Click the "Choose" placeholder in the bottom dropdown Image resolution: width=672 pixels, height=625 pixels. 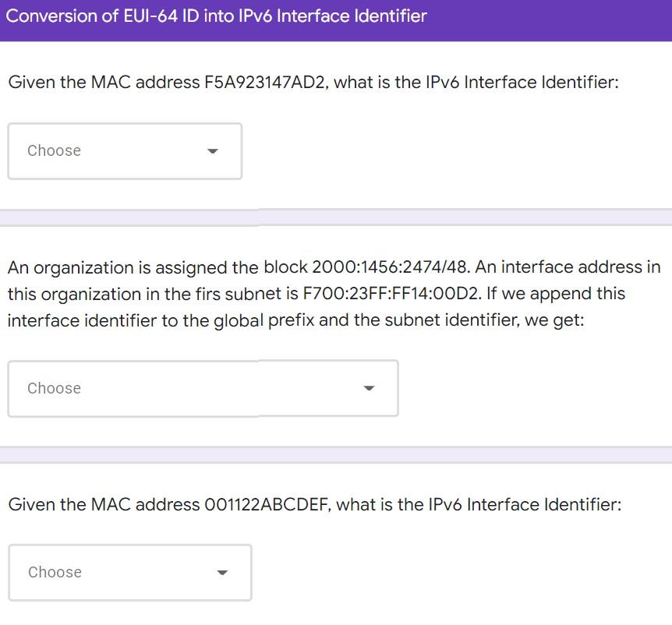tap(54, 572)
